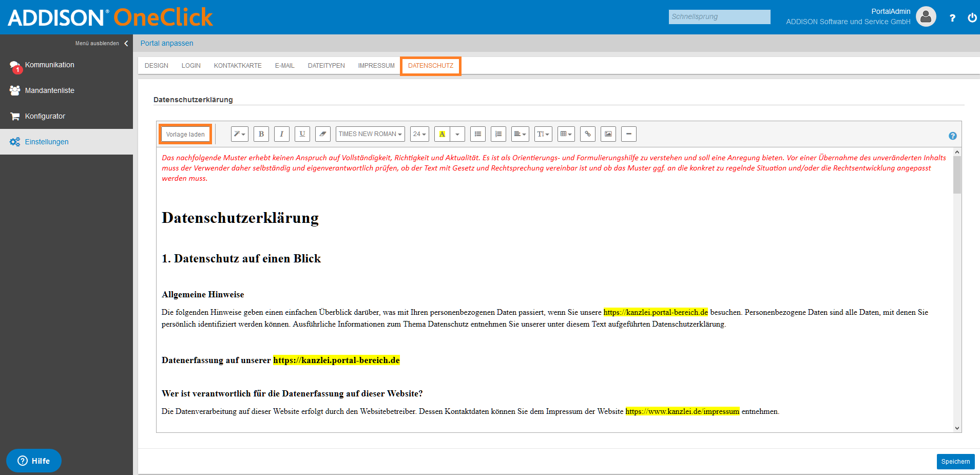Open the font size 24 dropdown
Viewport: 980px width, 475px height.
coord(419,134)
